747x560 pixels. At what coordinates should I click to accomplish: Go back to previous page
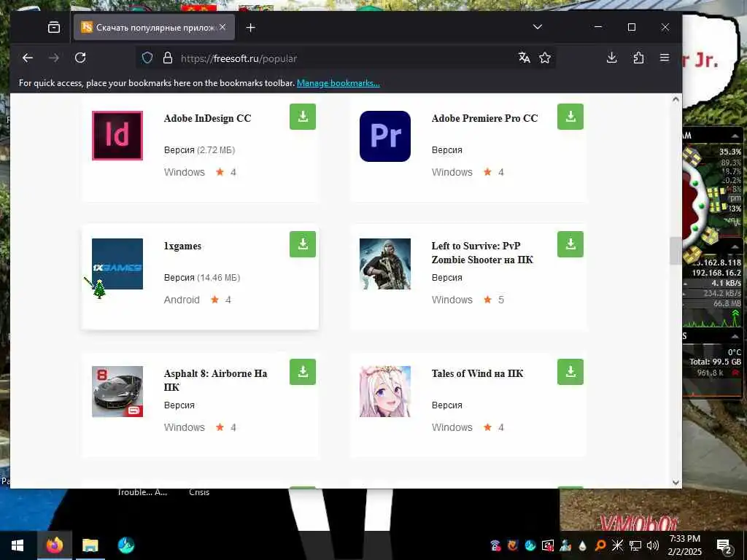(28, 58)
